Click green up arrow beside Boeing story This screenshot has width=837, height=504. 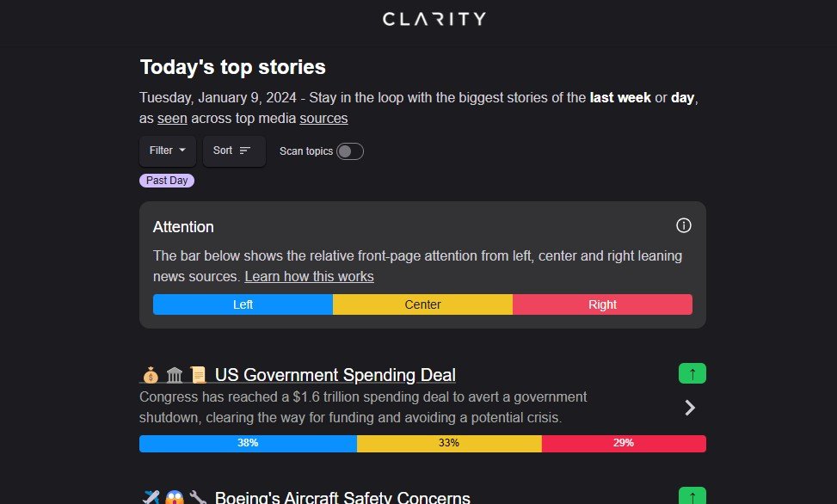[692, 496]
